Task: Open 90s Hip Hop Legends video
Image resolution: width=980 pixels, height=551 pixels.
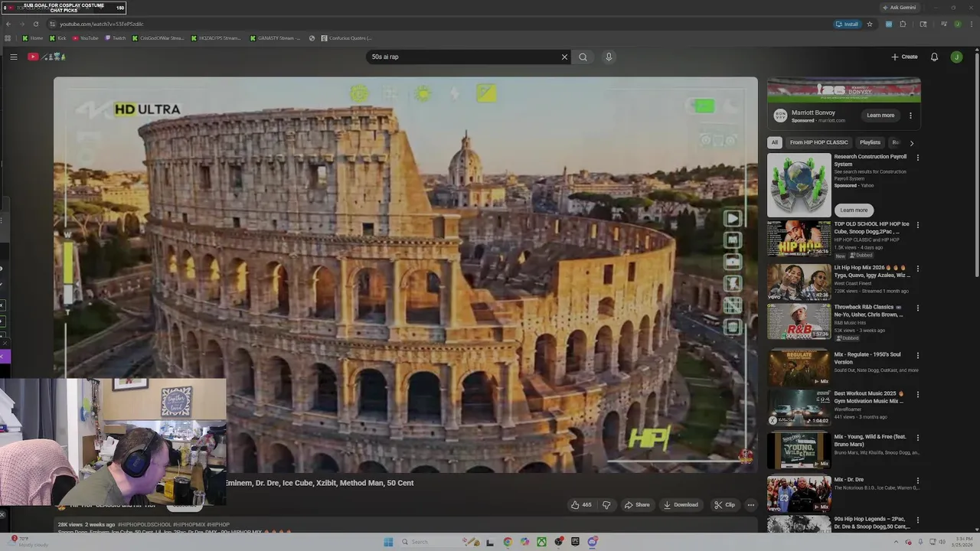Action: tap(872, 523)
